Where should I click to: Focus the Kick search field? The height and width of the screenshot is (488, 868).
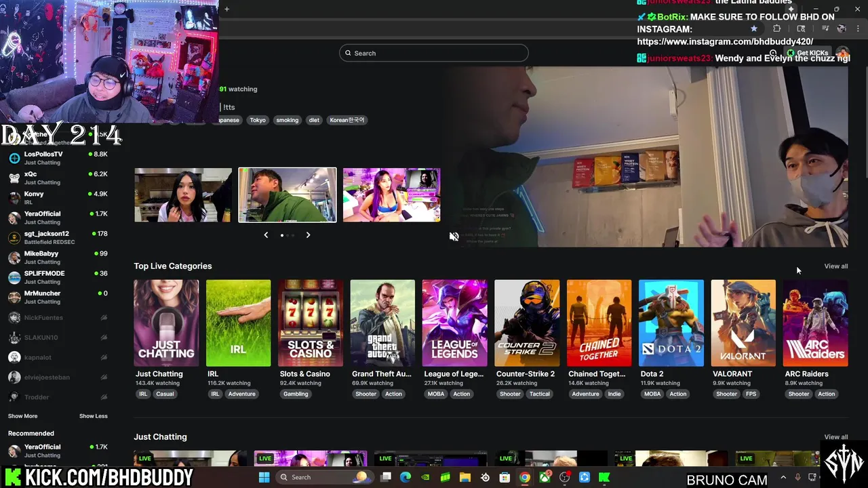click(434, 53)
